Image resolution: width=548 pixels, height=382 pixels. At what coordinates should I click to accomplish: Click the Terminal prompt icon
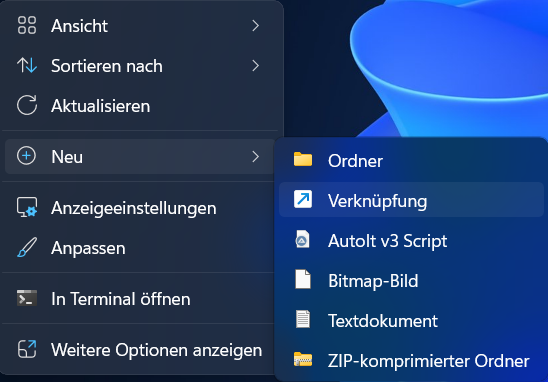coord(27,298)
